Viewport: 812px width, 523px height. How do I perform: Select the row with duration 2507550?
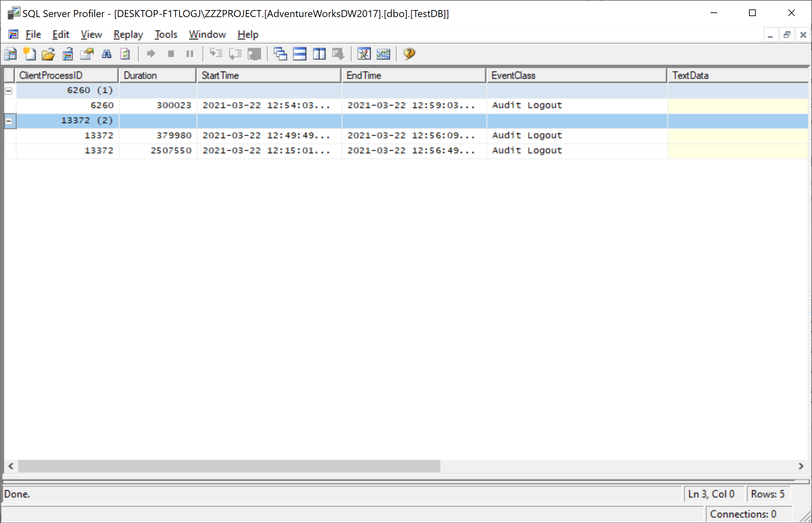171,150
